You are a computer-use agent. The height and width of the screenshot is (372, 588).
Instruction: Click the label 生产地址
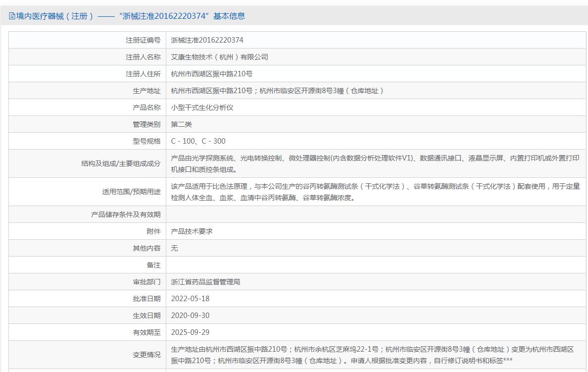pos(146,91)
